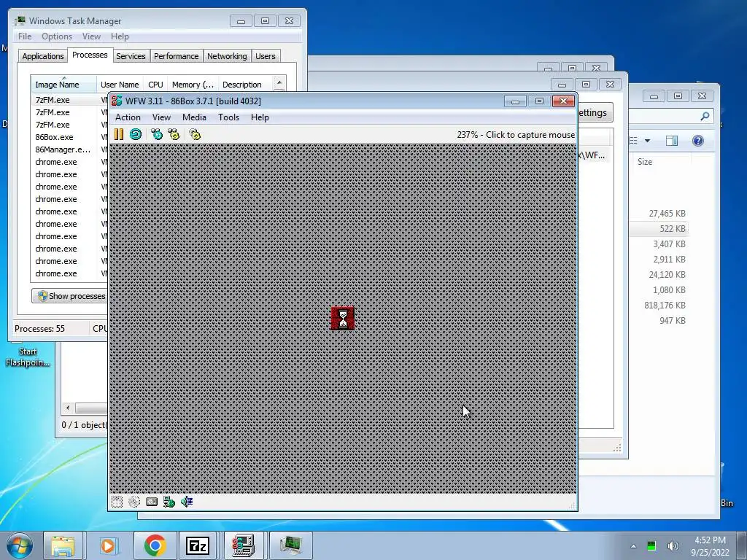Switch to the Applications tab
The height and width of the screenshot is (560, 747).
pos(43,56)
